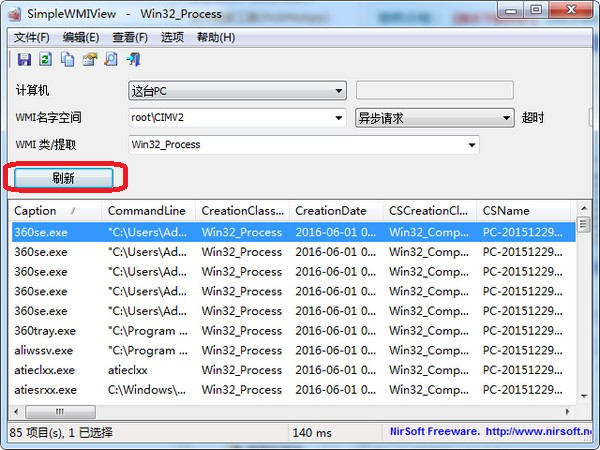Open the Properties toolbar icon

pyautogui.click(x=90, y=59)
